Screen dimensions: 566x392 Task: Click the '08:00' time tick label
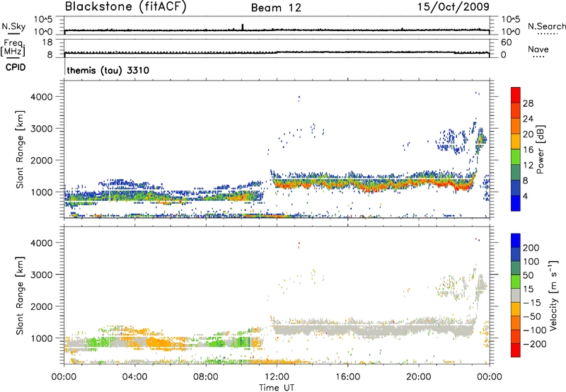pos(206,377)
